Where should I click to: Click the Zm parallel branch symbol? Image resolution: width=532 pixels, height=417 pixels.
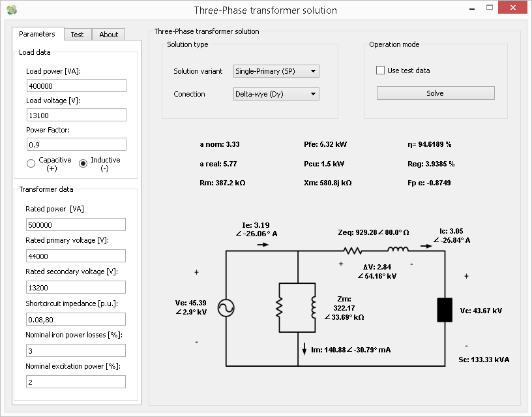tap(297, 307)
